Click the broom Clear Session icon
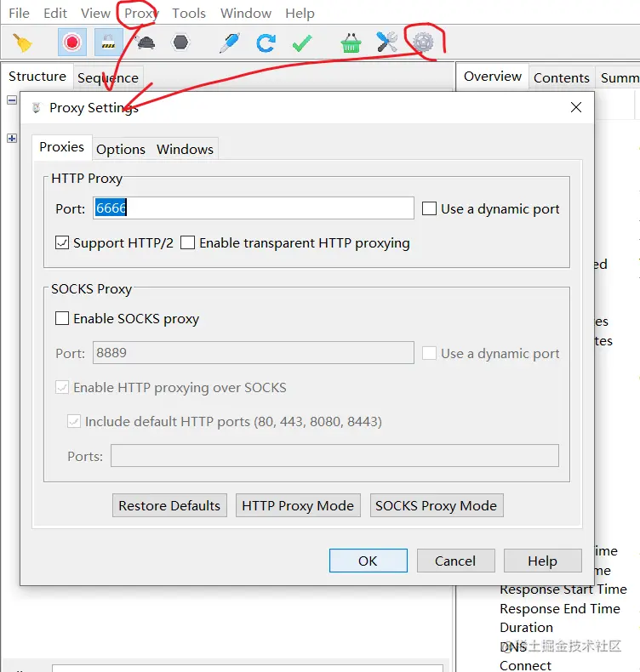This screenshot has height=672, width=640. (22, 43)
